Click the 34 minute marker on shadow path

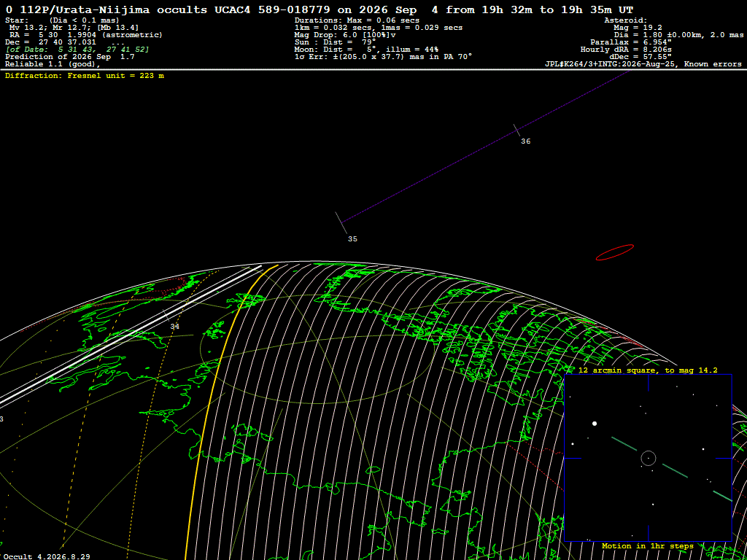tap(175, 327)
